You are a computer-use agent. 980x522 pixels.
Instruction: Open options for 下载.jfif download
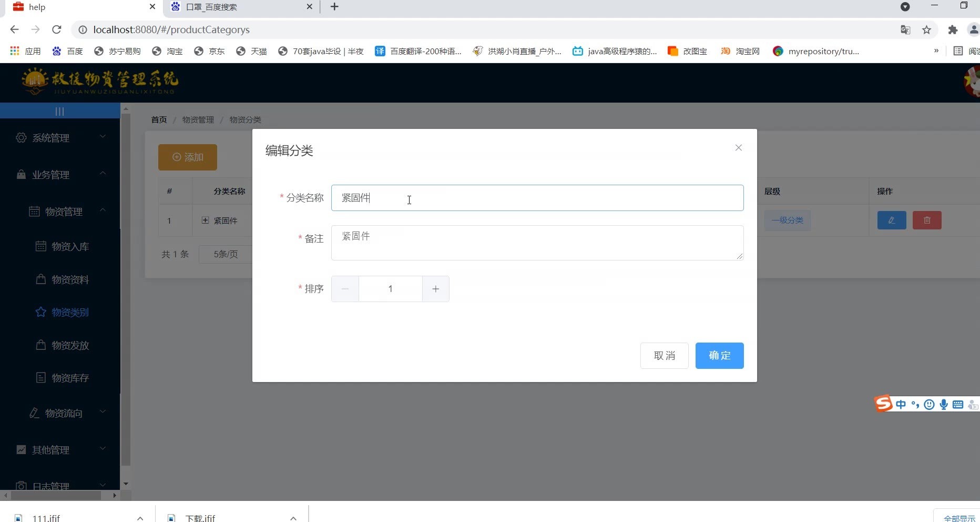293,518
